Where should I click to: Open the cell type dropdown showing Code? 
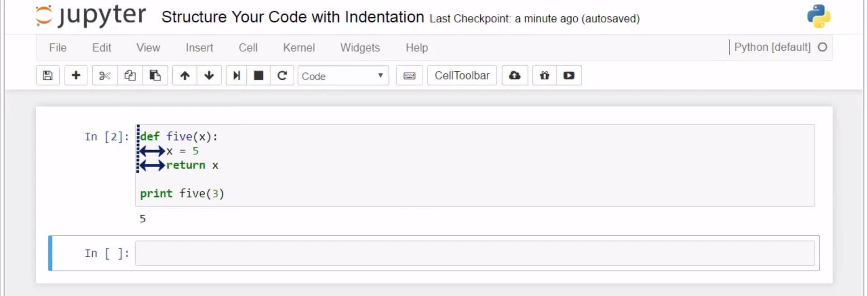tap(343, 75)
